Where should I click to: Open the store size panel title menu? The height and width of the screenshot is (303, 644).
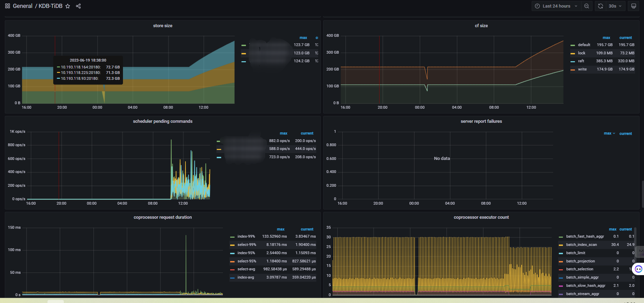point(162,26)
